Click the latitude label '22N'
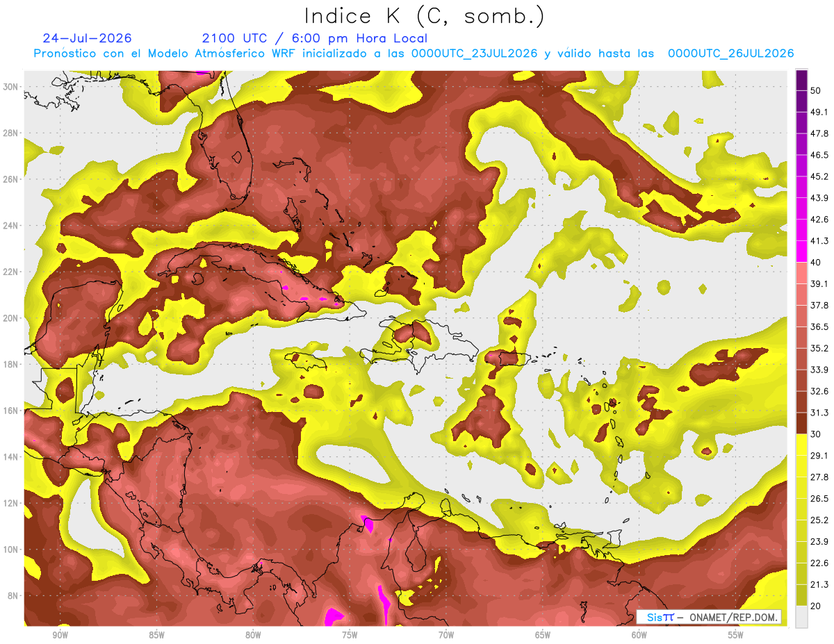834x644 pixels. 11,272
